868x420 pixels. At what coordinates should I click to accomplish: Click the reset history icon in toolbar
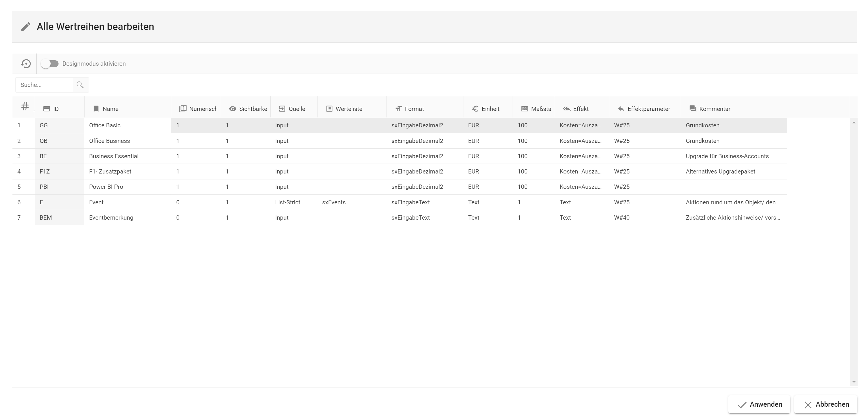click(x=26, y=64)
